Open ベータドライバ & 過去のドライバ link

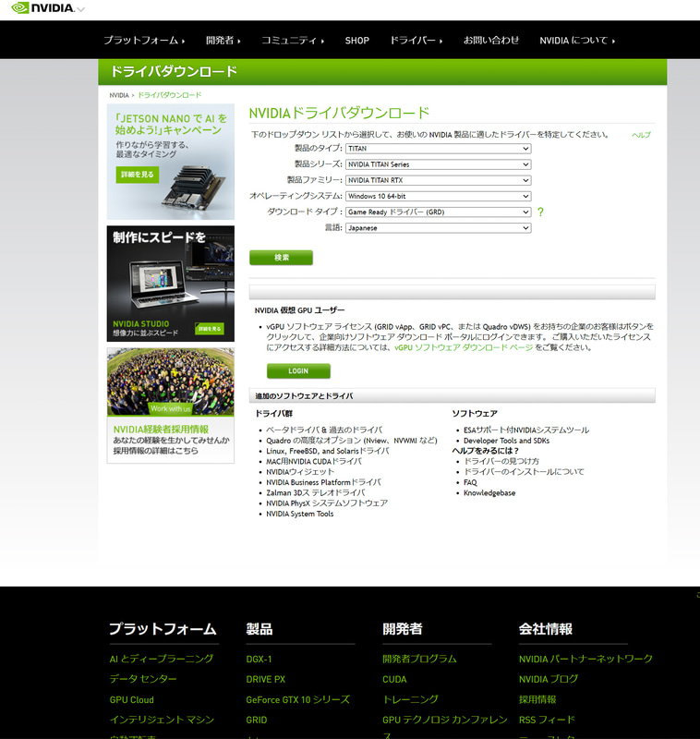[324, 430]
